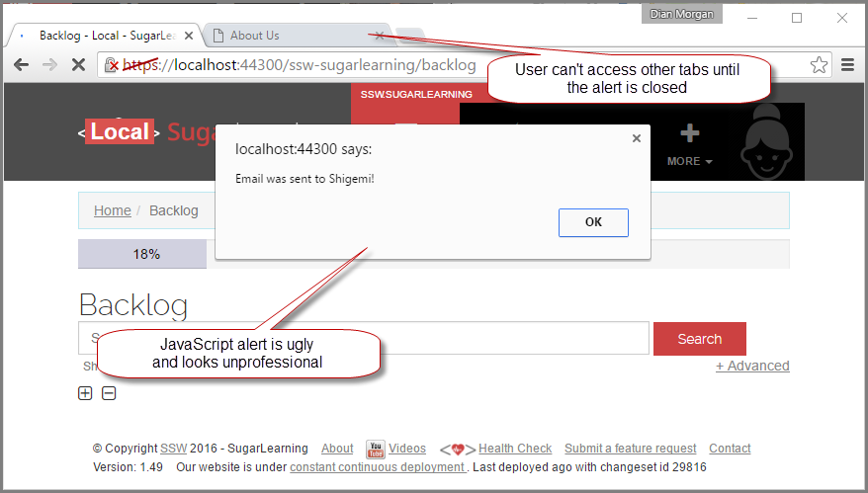Collapse all backlog items with the minus icon

click(x=109, y=393)
